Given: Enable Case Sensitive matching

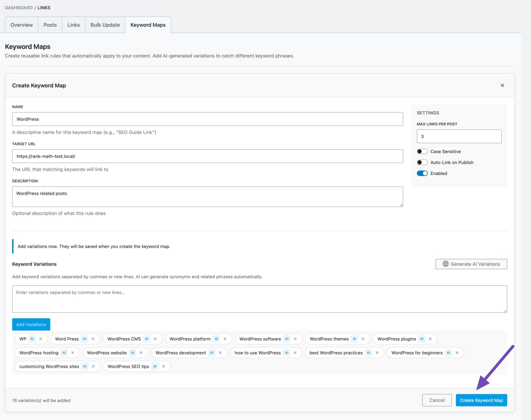Looking at the screenshot, I should [x=422, y=151].
